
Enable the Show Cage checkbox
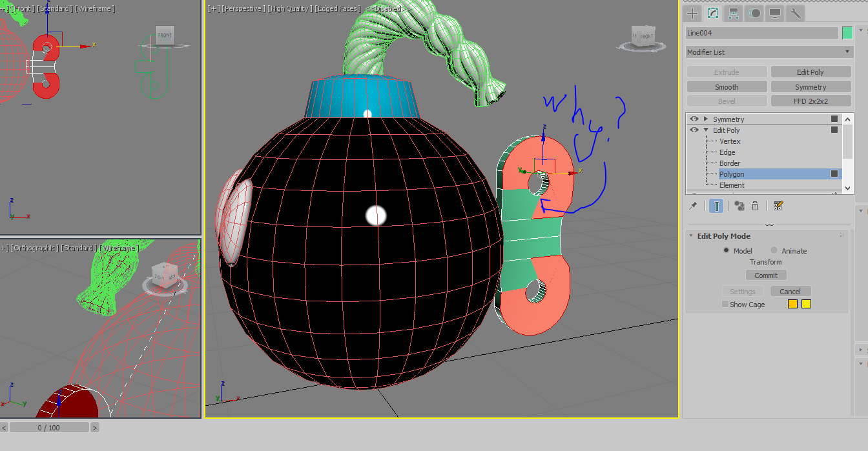[725, 304]
